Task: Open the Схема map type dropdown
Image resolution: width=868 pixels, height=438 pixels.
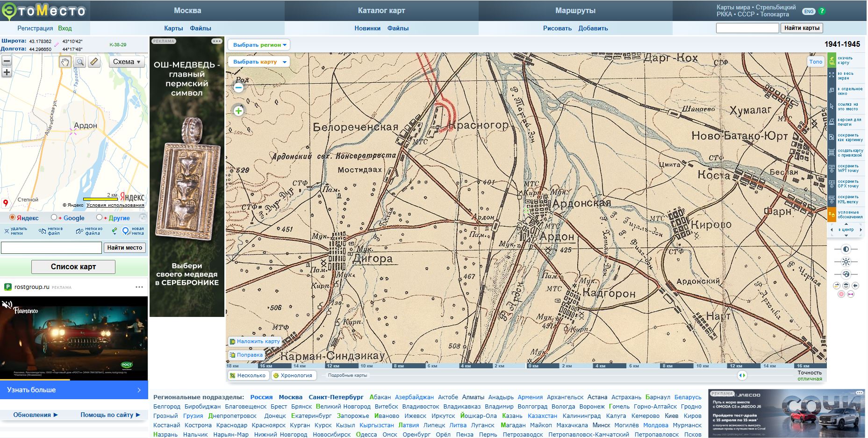Action: (127, 62)
